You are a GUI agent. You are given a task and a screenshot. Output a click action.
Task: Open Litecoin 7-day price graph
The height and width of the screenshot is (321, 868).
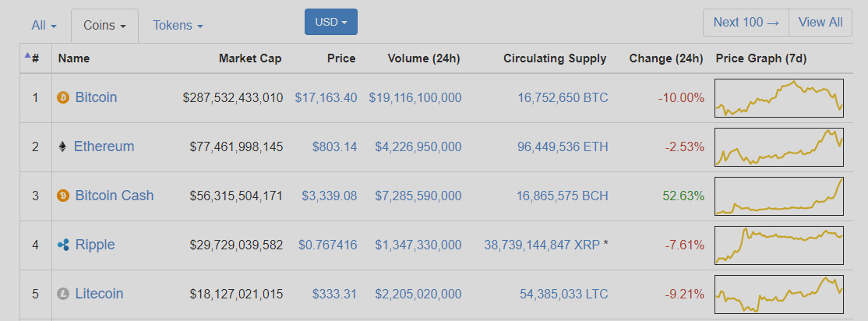tap(779, 294)
